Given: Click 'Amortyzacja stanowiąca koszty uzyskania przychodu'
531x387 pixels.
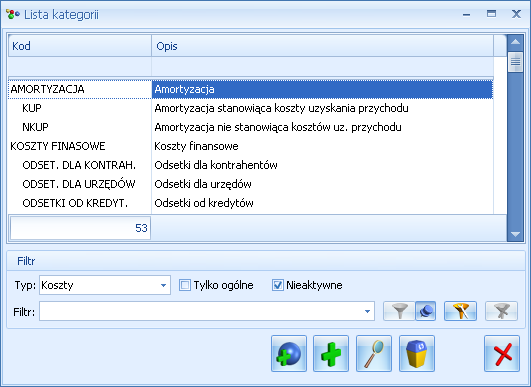Looking at the screenshot, I should [281, 108].
